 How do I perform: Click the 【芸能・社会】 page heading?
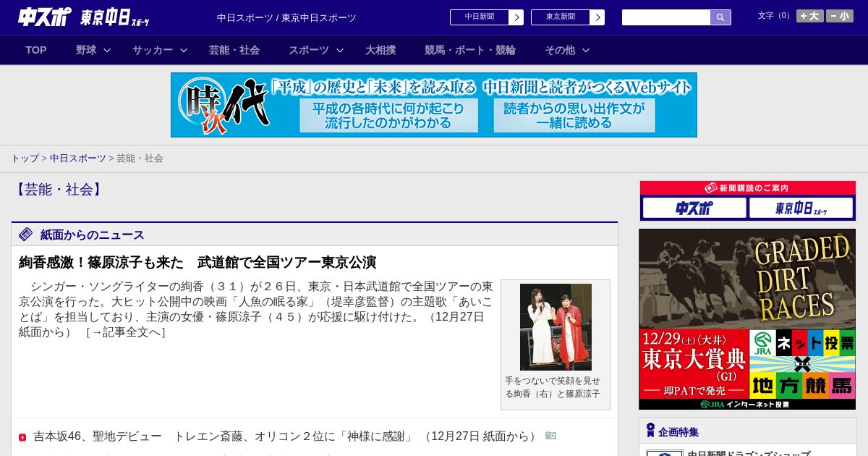[59, 190]
